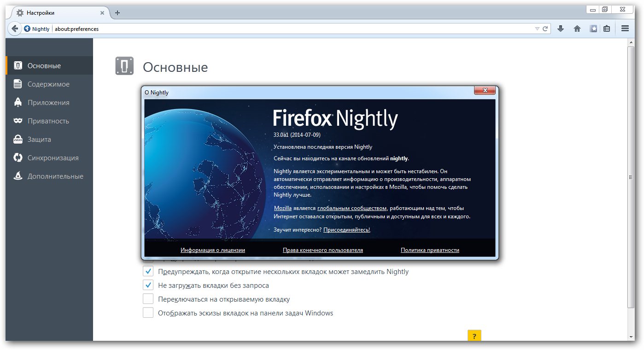
Task: Click the Firefox Nightly logo title
Action: (x=335, y=118)
